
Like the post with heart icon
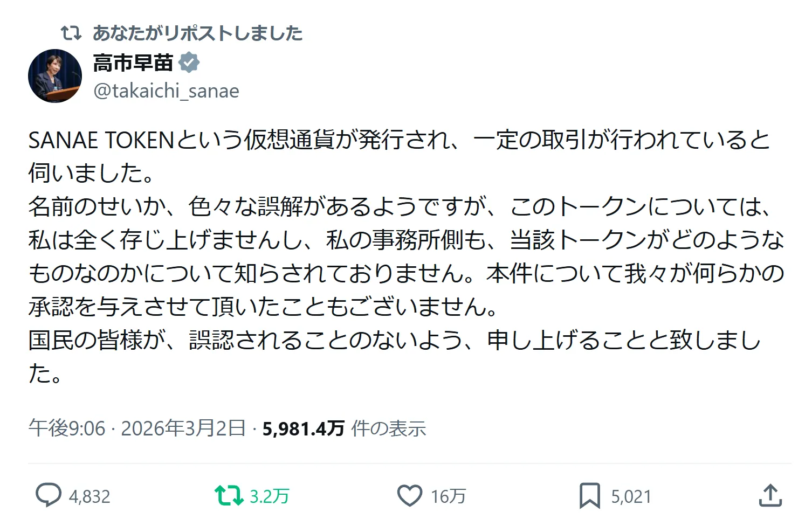[x=409, y=495]
